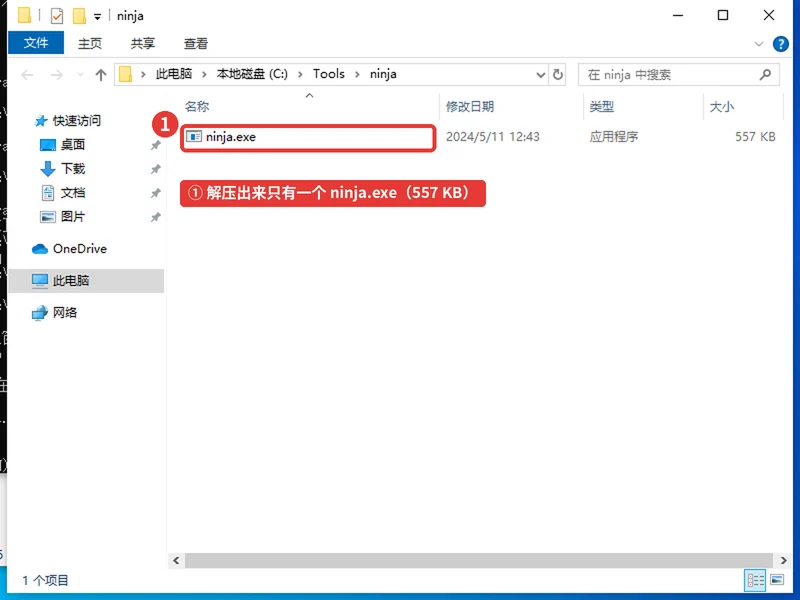Click the New folder quick access icon
This screenshot has width=800, height=600.
click(79, 16)
